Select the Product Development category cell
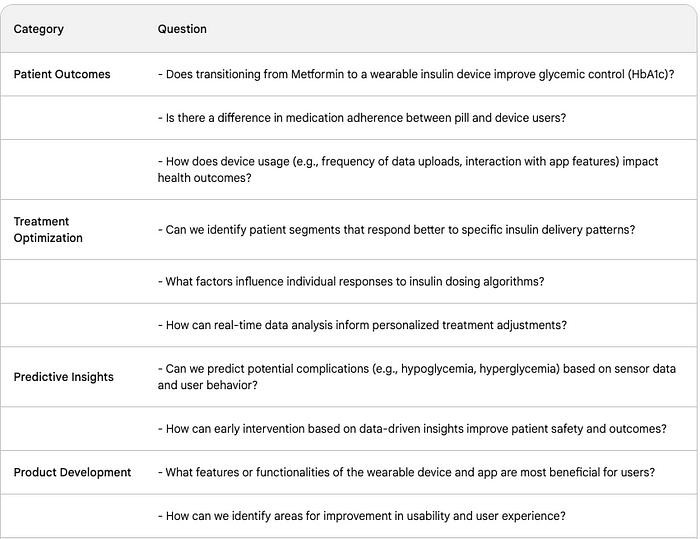The width and height of the screenshot is (700, 539). coord(72,472)
